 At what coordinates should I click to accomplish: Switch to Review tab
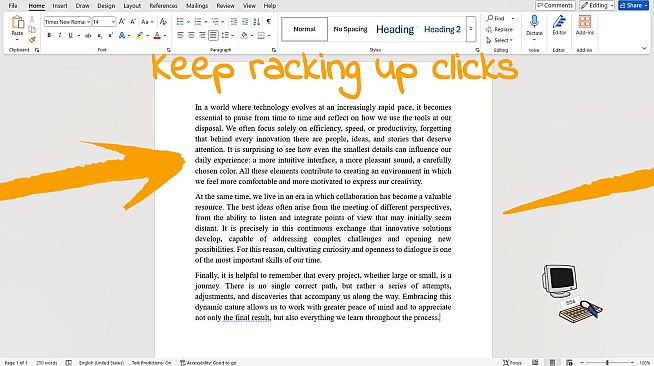click(x=225, y=6)
